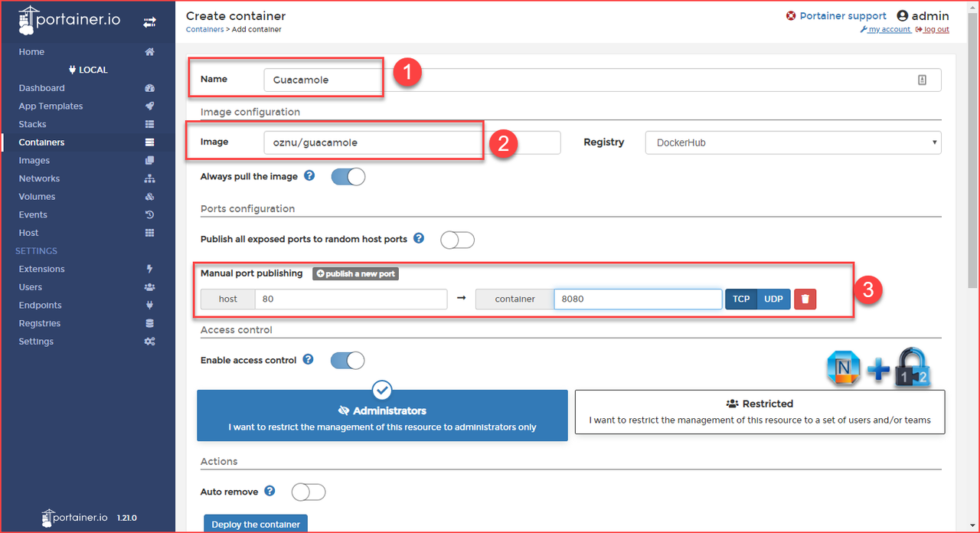Click the Containers list icon
The width and height of the screenshot is (980, 533).
[x=150, y=142]
